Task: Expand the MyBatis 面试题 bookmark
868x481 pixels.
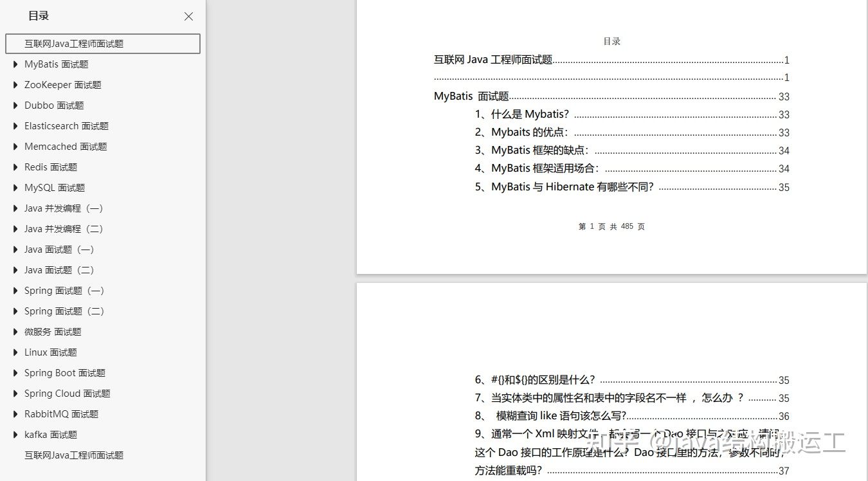Action: coord(15,64)
